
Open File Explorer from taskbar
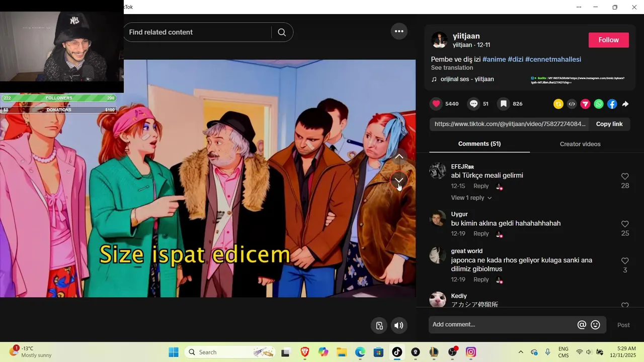click(342, 352)
